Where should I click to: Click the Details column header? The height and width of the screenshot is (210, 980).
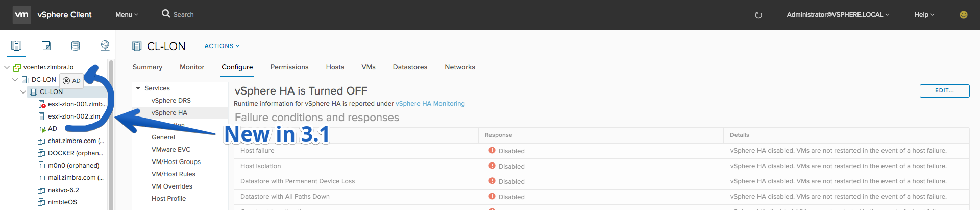(x=739, y=135)
